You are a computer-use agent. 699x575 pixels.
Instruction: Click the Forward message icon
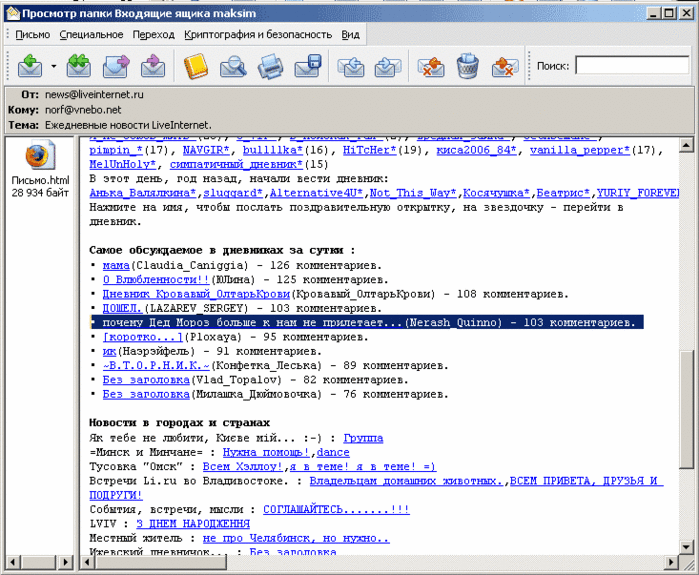[116, 66]
